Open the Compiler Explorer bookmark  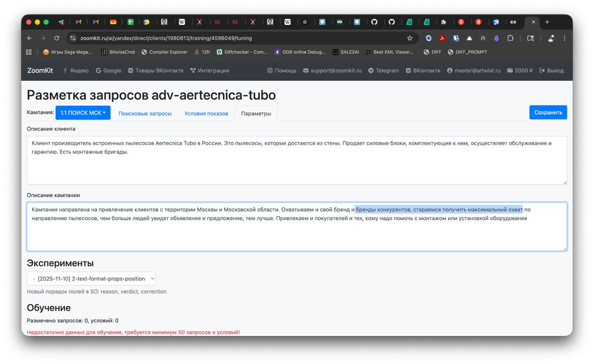click(164, 52)
